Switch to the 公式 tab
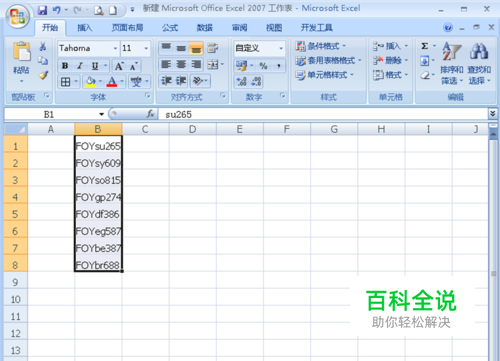Viewport: 500px width, 361px height. 170,28
